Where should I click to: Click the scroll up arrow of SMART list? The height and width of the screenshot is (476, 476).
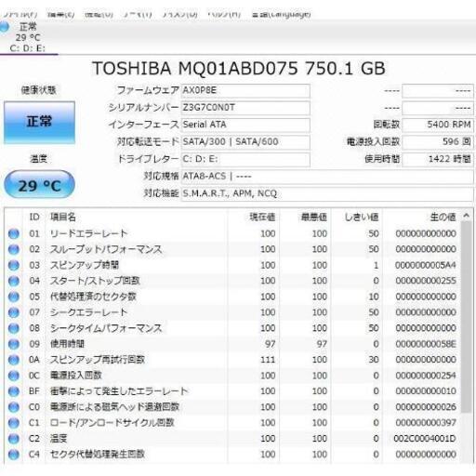pos(467,216)
